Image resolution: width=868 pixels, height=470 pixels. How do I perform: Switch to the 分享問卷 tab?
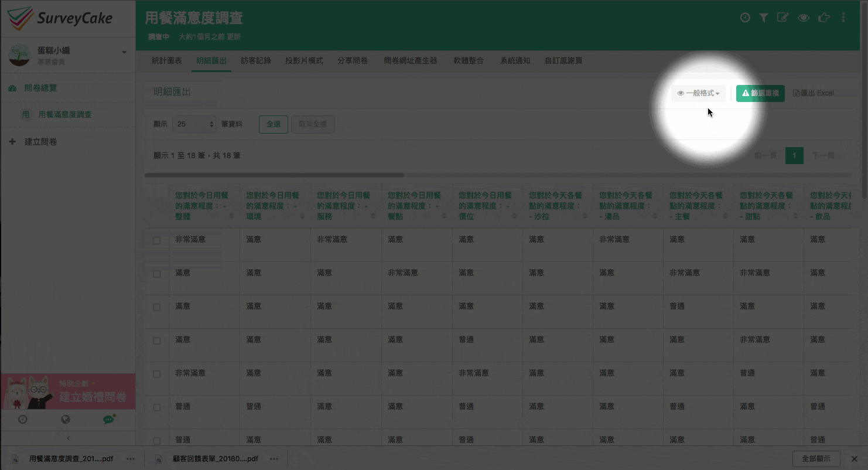[353, 61]
